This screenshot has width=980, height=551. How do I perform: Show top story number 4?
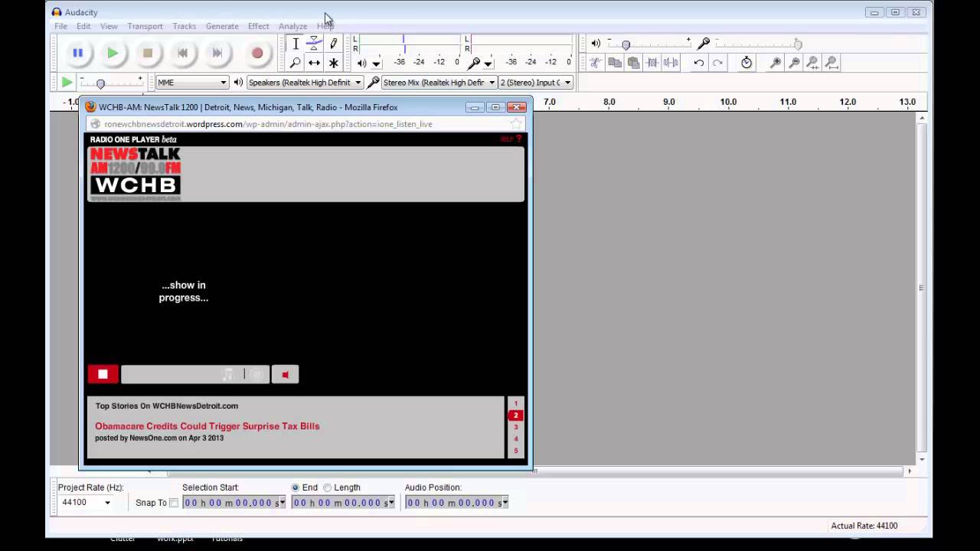pyautogui.click(x=516, y=439)
